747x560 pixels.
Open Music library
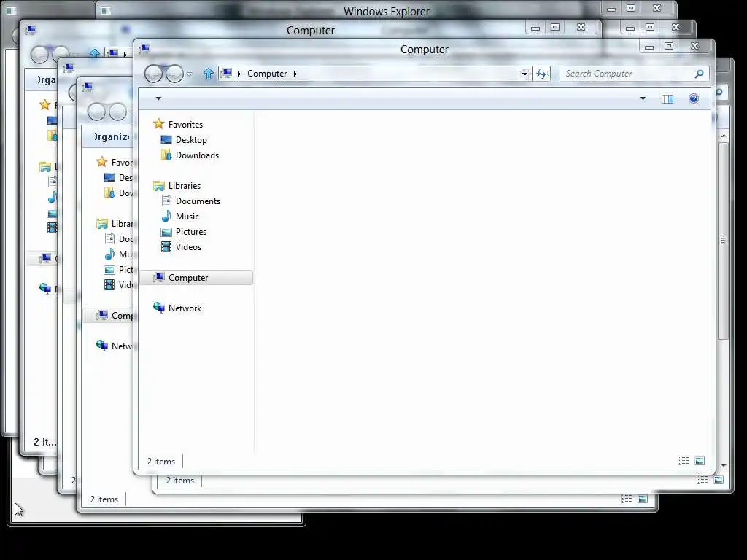(x=187, y=216)
